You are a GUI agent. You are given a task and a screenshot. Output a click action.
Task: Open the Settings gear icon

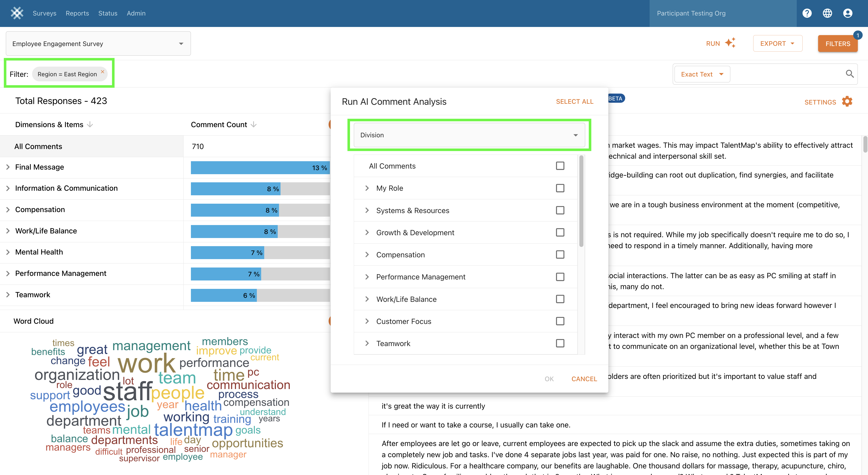point(847,102)
